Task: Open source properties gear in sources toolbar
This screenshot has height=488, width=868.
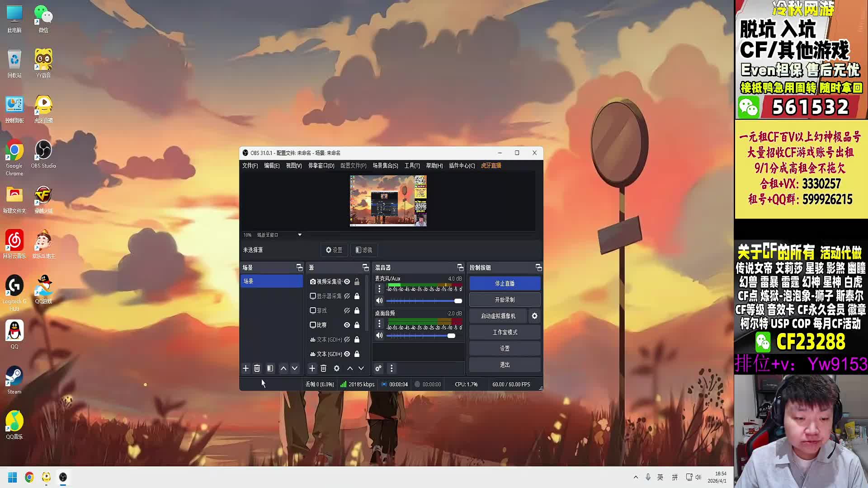Action: pos(336,368)
